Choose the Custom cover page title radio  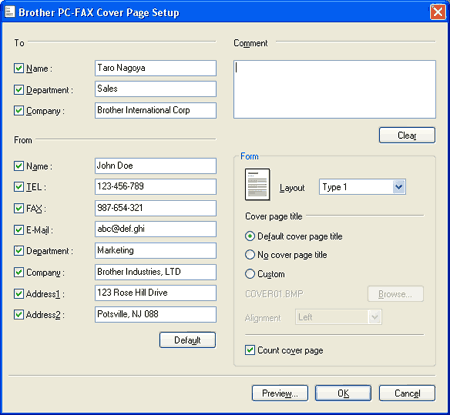(x=250, y=274)
